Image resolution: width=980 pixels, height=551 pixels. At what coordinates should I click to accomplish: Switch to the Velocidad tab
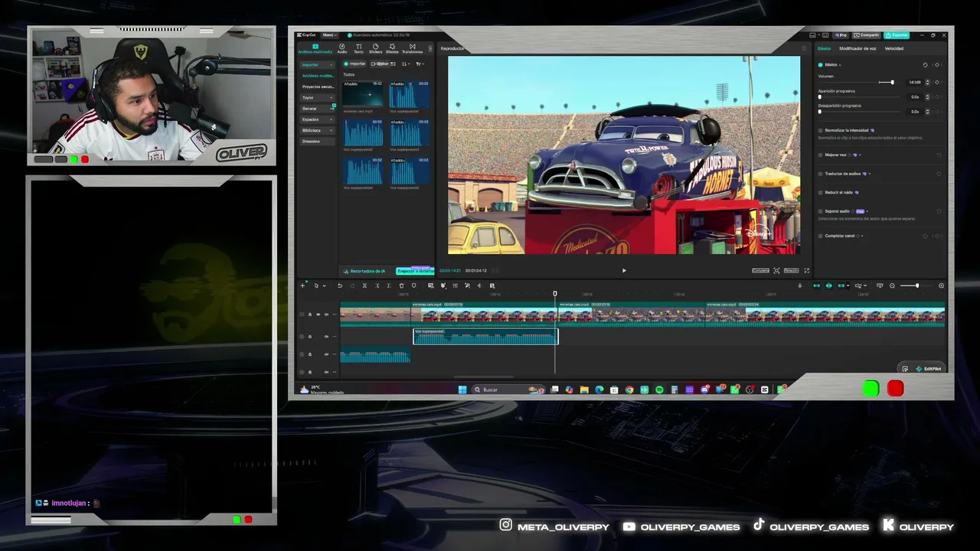894,48
